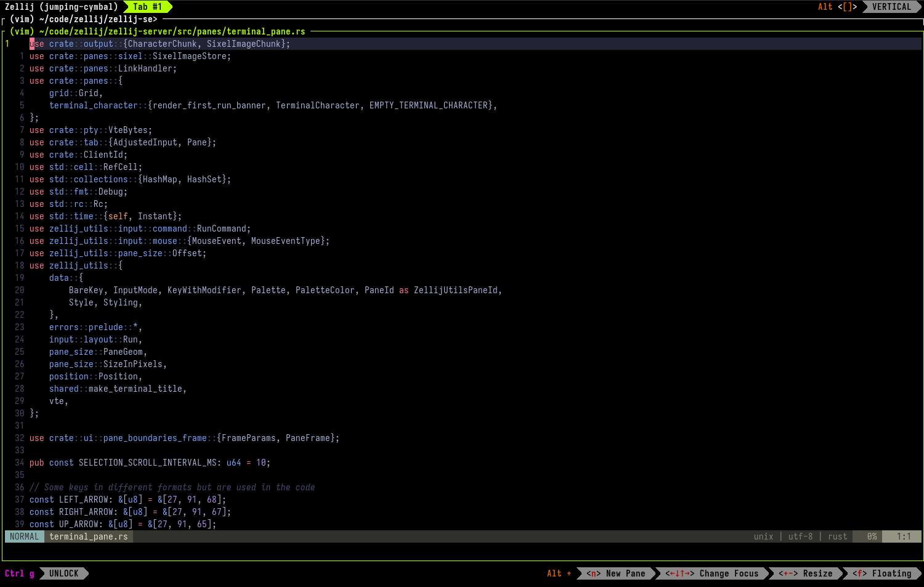Click "render_first_run_banner" in the code

(x=209, y=105)
